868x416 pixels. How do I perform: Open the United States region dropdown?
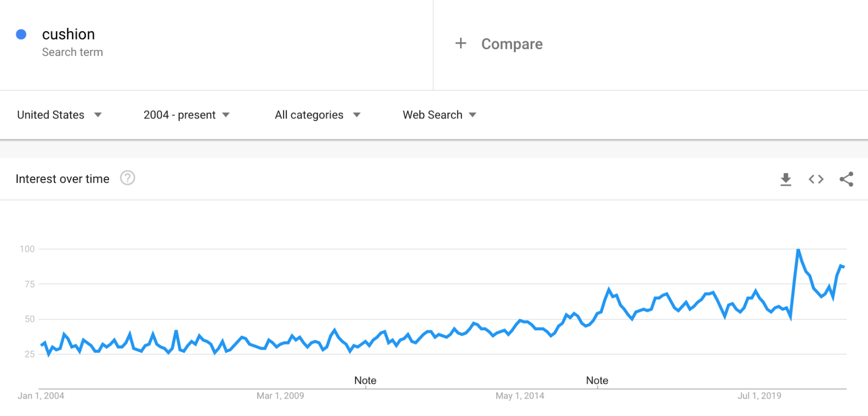tap(59, 115)
